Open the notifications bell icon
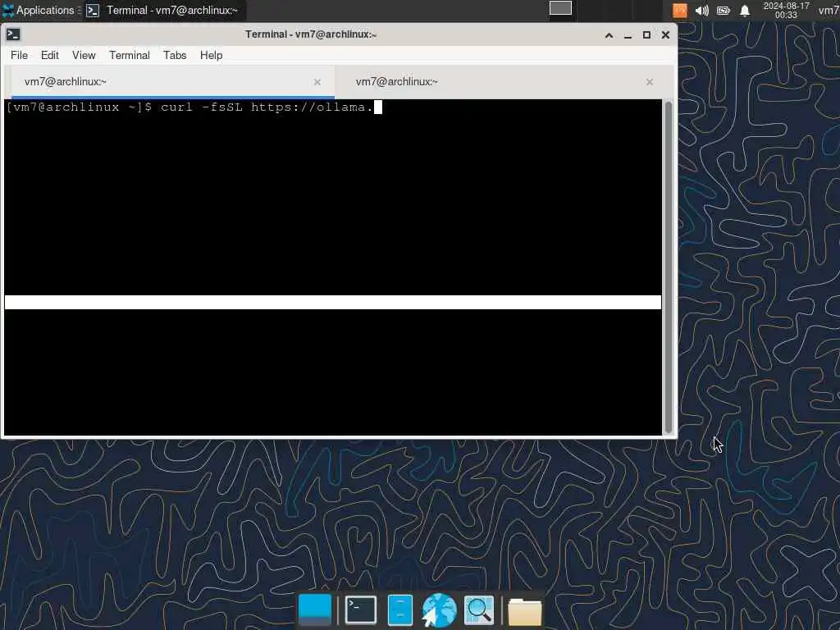Screen dimensions: 840x630 (x=745, y=10)
